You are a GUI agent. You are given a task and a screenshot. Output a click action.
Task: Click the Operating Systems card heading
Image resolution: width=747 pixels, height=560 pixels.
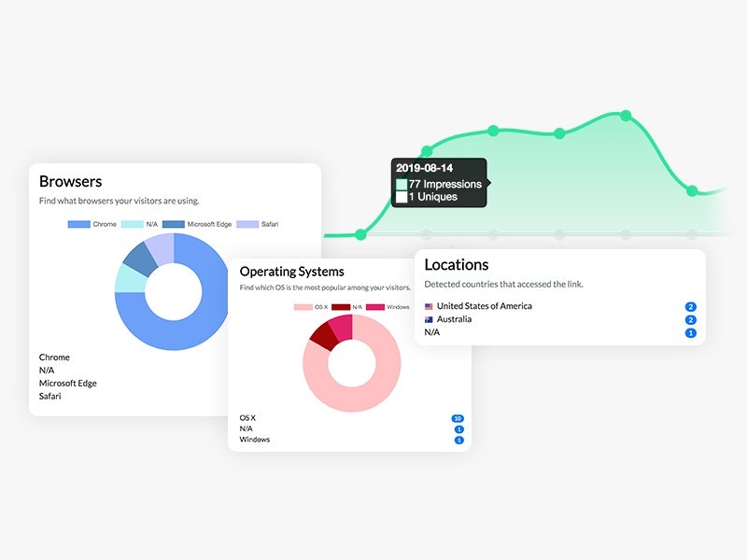[x=291, y=272]
